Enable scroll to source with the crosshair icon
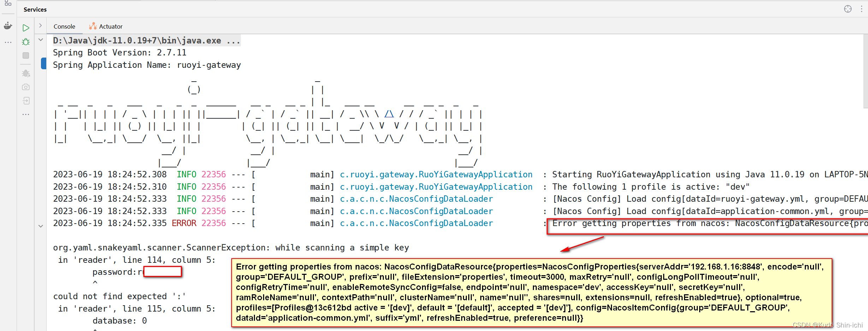The width and height of the screenshot is (868, 331). (x=848, y=9)
